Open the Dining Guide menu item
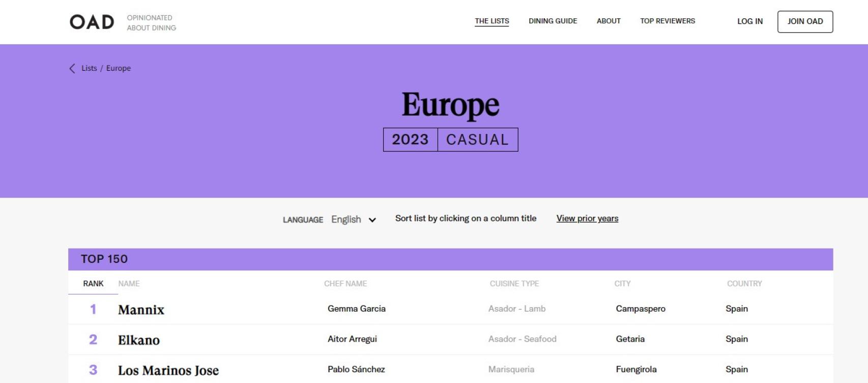Image resolution: width=868 pixels, height=383 pixels. [553, 21]
